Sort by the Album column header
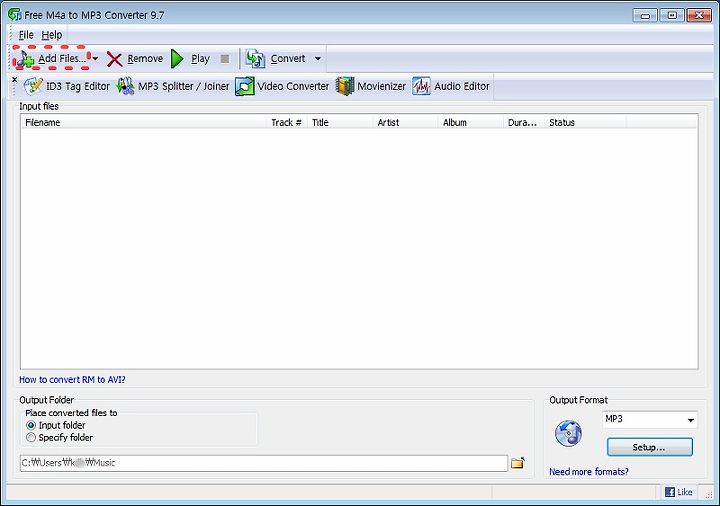The height and width of the screenshot is (506, 720). tap(471, 123)
